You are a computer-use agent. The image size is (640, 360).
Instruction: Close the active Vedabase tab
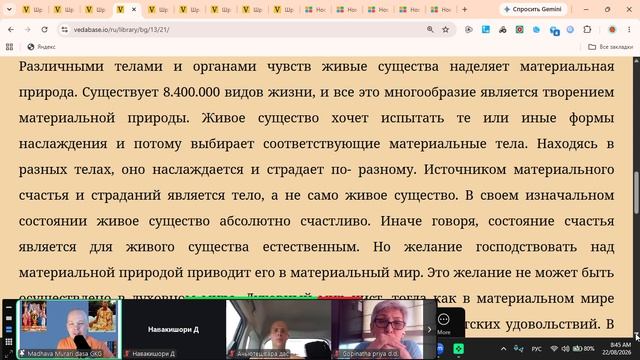point(133,9)
